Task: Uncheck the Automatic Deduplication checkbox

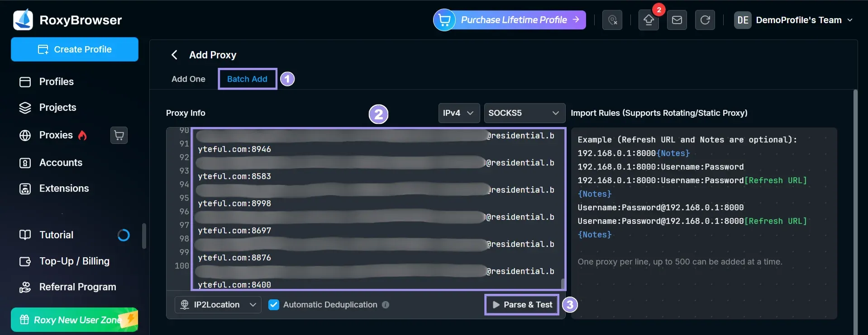Action: (x=274, y=305)
